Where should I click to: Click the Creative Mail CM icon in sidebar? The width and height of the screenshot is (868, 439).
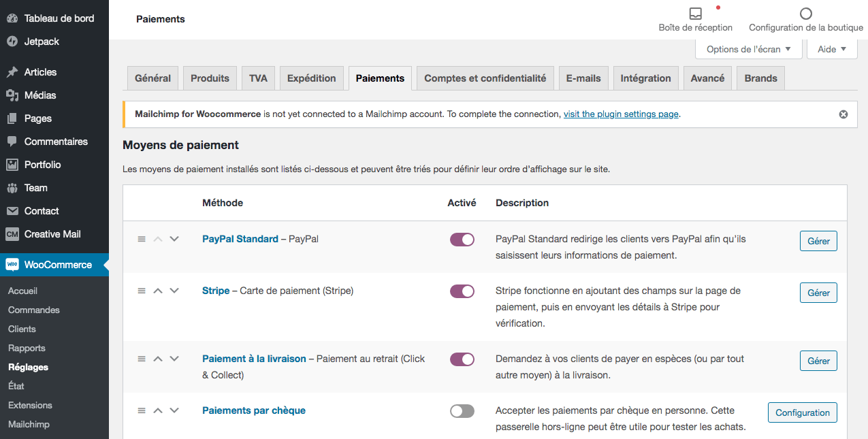click(12, 234)
